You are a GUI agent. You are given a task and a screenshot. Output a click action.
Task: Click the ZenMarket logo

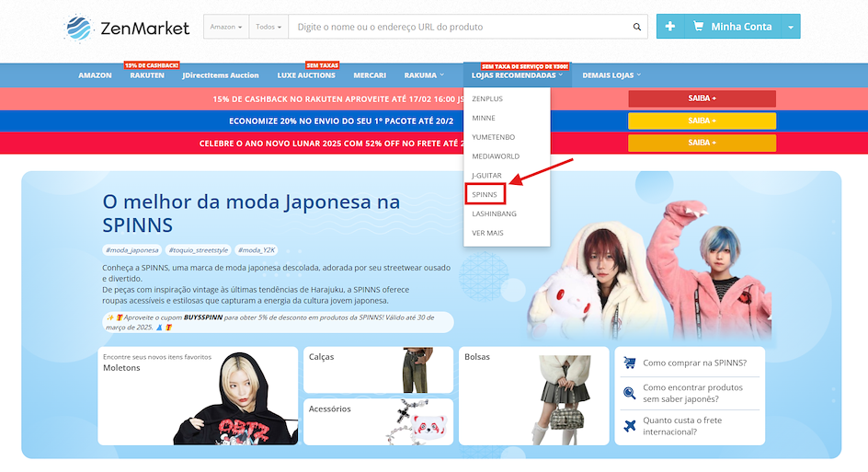[x=127, y=28]
